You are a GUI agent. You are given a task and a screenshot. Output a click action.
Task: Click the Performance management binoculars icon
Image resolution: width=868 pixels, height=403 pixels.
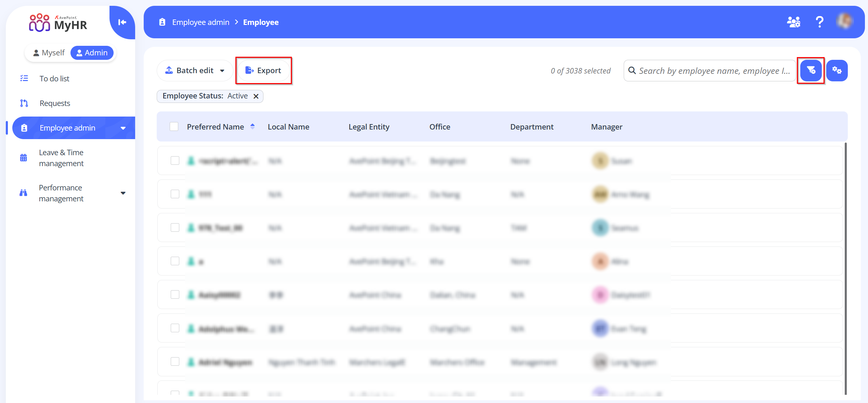click(23, 193)
